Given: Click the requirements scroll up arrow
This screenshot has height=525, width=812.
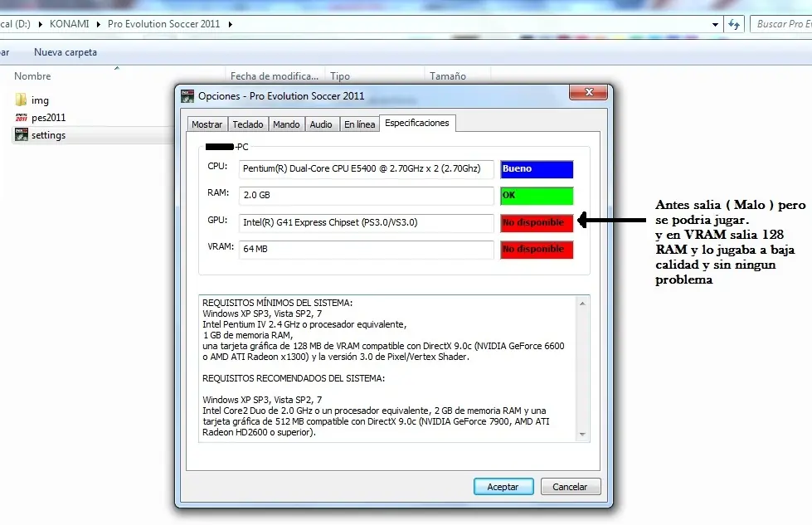Looking at the screenshot, I should coord(582,304).
